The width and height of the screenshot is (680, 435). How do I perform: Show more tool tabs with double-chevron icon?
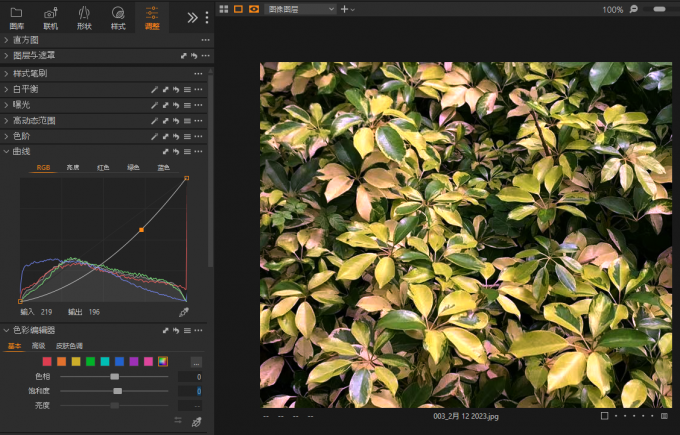pos(192,17)
